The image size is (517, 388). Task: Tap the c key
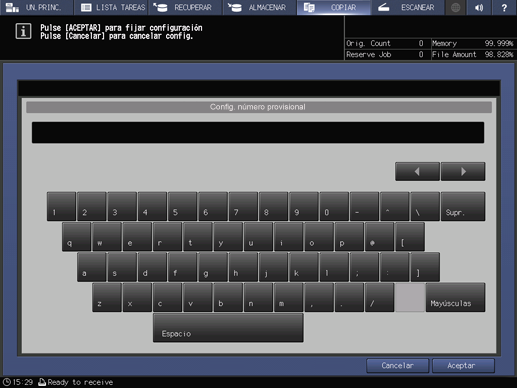(x=167, y=297)
